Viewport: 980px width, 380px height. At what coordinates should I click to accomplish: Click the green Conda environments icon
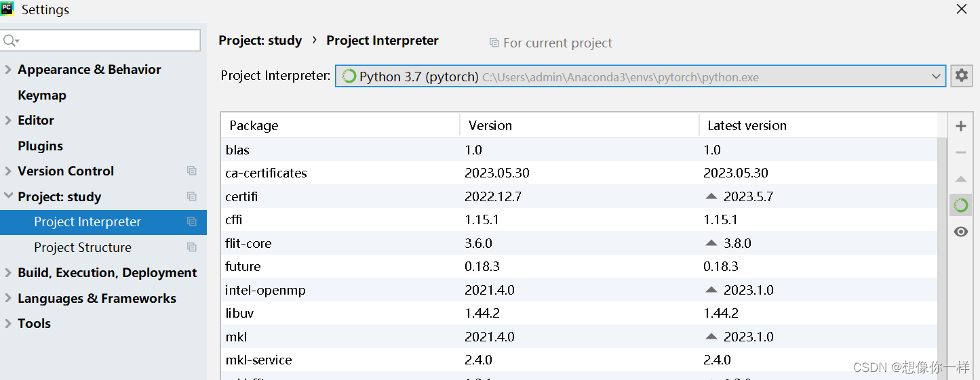(960, 205)
